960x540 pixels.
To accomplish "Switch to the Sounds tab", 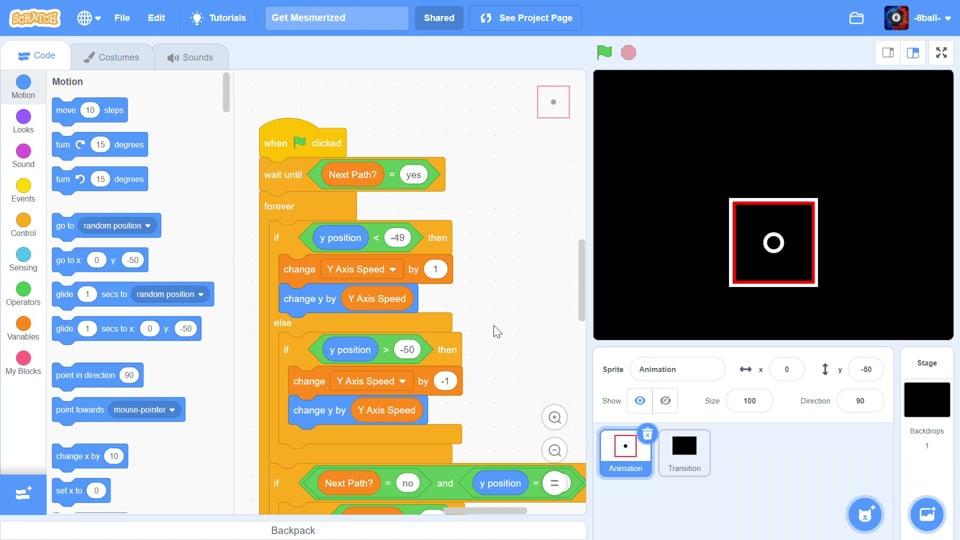I will (190, 57).
